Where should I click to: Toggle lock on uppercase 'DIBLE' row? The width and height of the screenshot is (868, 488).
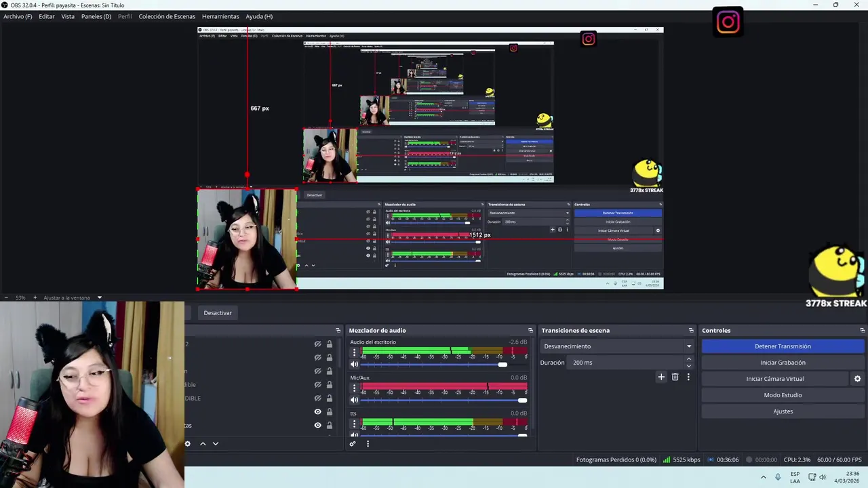(330, 398)
